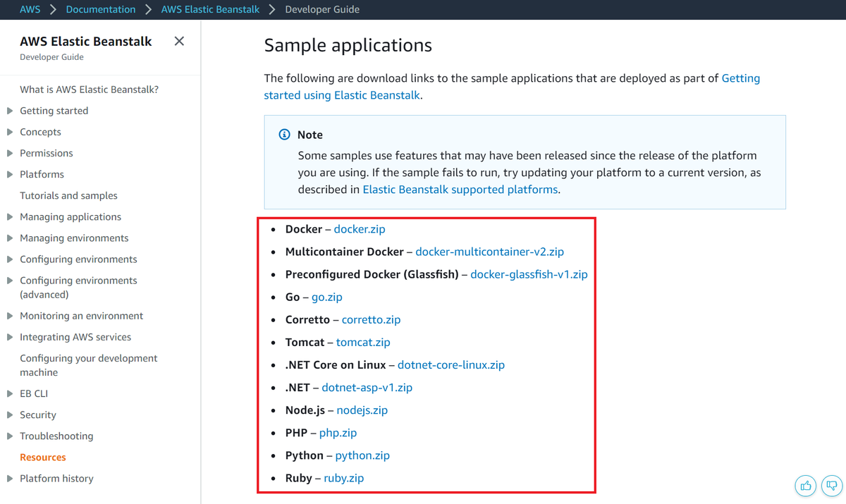Expand the Managing environments section
This screenshot has width=846, height=504.
click(10, 238)
